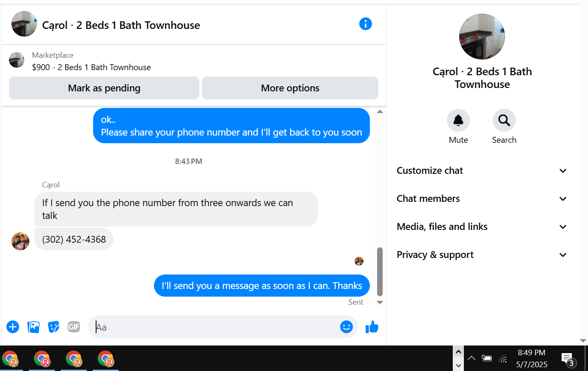Click the Mark as pending button
This screenshot has width=588, height=371.
coord(104,88)
